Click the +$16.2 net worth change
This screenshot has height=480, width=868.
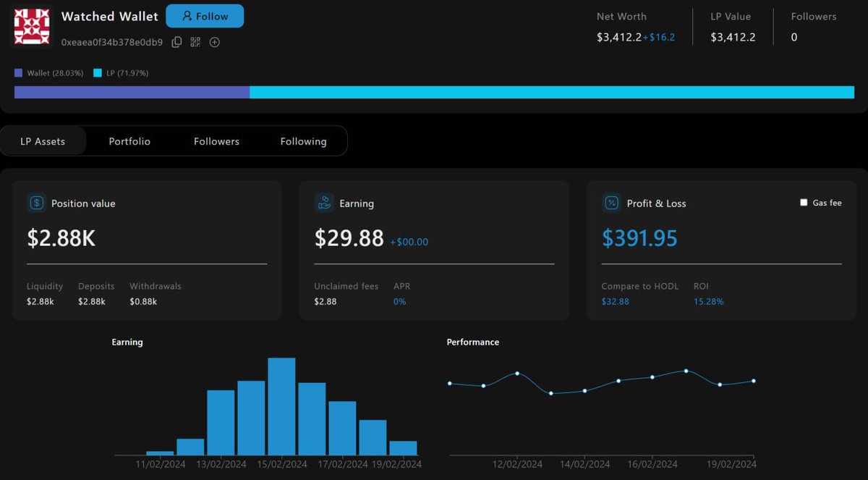[659, 37]
